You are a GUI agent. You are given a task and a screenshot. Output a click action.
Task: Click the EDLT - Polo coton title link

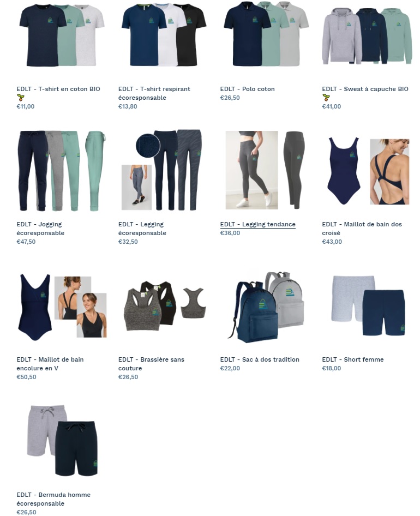click(247, 89)
